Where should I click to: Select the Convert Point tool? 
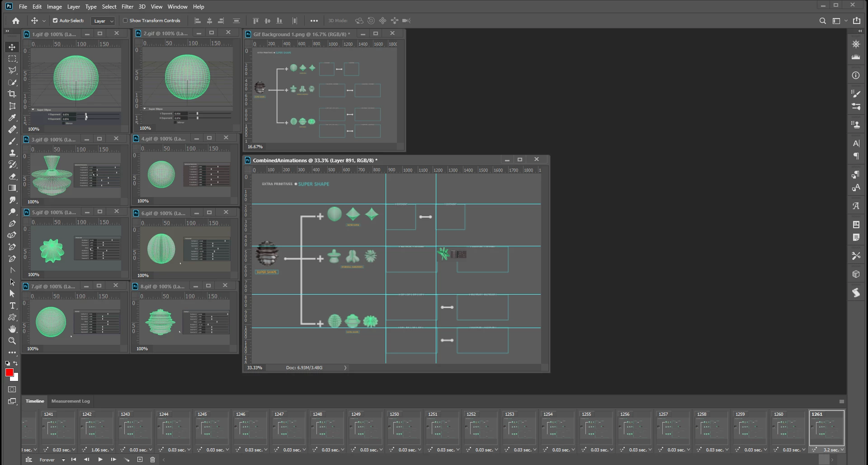[12, 270]
